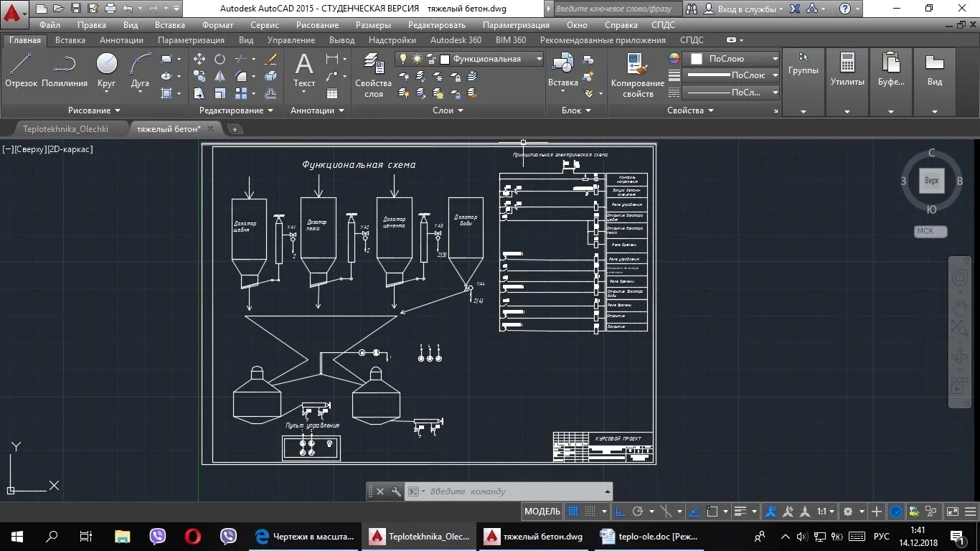Image resolution: width=980 pixels, height=551 pixels.
Task: Click the binoculars search icon
Action: coord(692,9)
